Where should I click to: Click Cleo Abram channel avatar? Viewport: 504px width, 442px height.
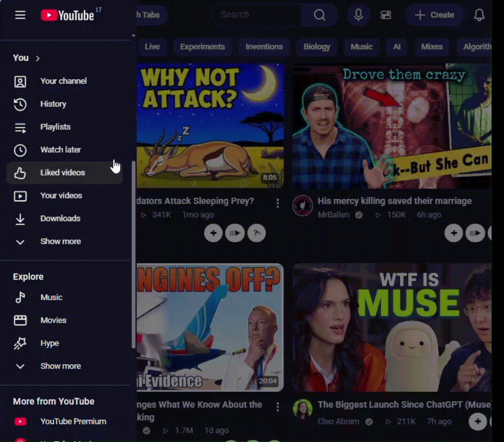(x=303, y=409)
